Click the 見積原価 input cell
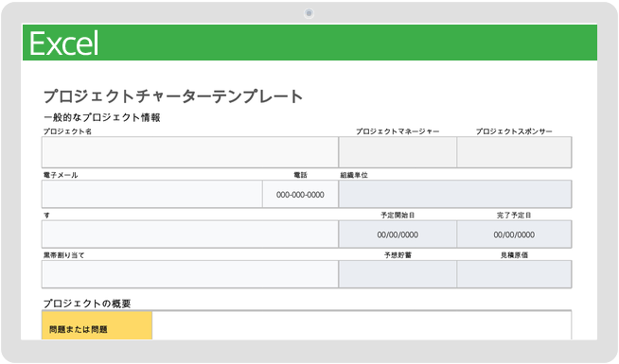Screen dimensions: 619x364 click(x=514, y=274)
